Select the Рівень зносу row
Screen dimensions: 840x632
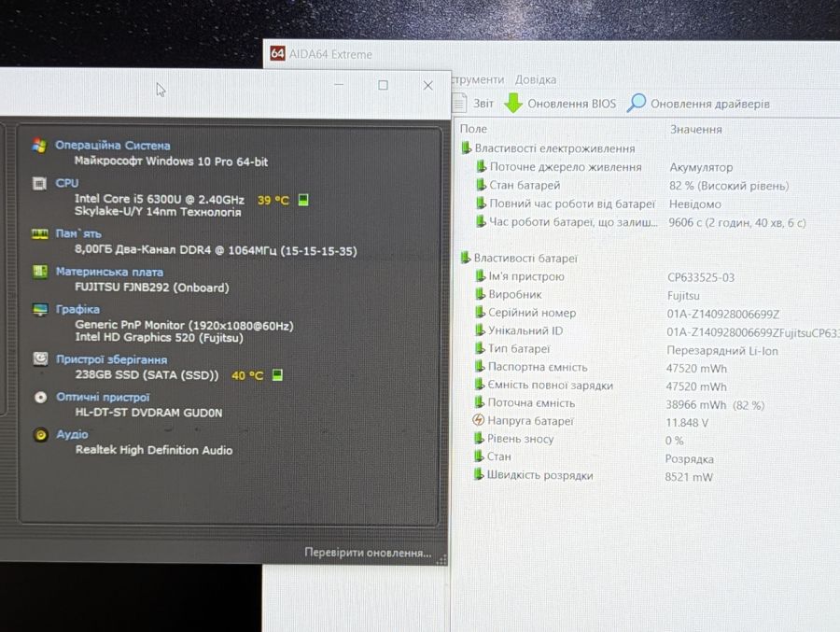point(578,440)
